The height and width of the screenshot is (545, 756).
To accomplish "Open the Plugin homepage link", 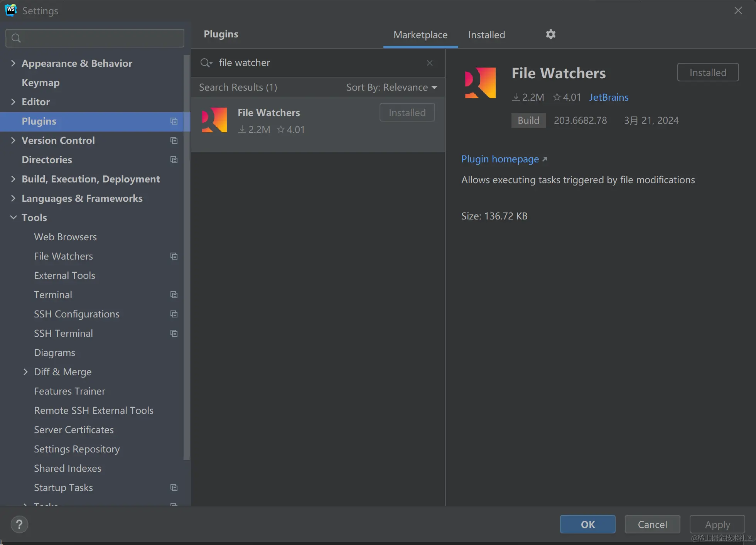I will [500, 159].
